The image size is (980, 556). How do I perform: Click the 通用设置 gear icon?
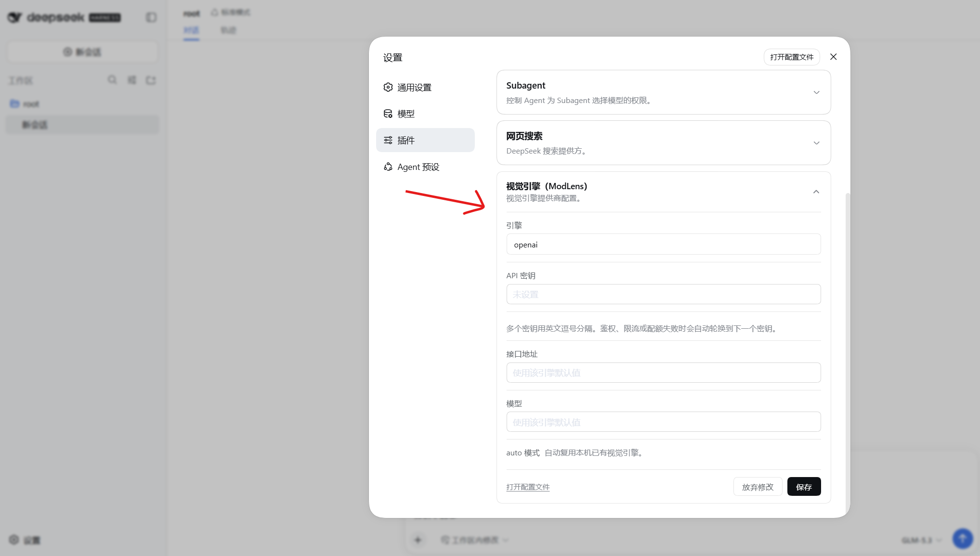pyautogui.click(x=388, y=87)
